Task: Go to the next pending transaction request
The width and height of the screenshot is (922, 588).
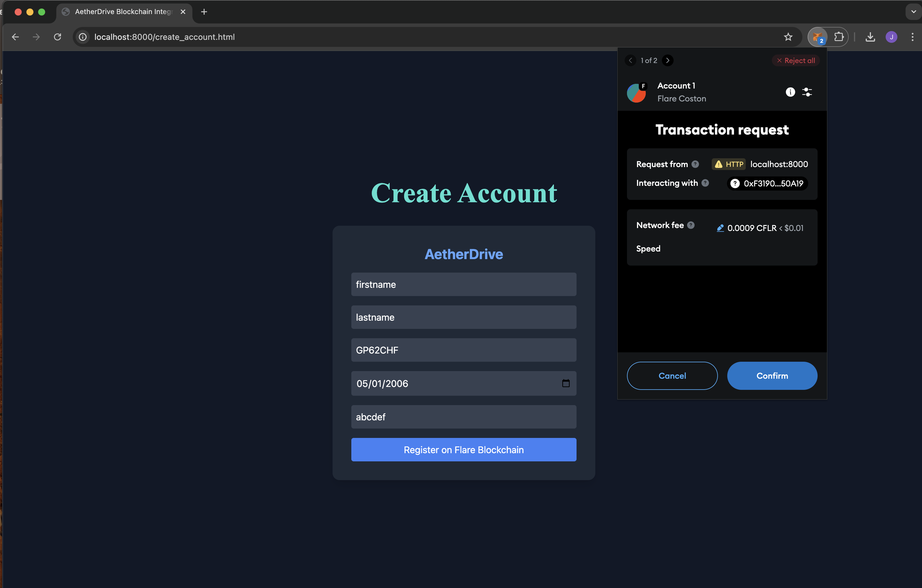Action: click(668, 60)
